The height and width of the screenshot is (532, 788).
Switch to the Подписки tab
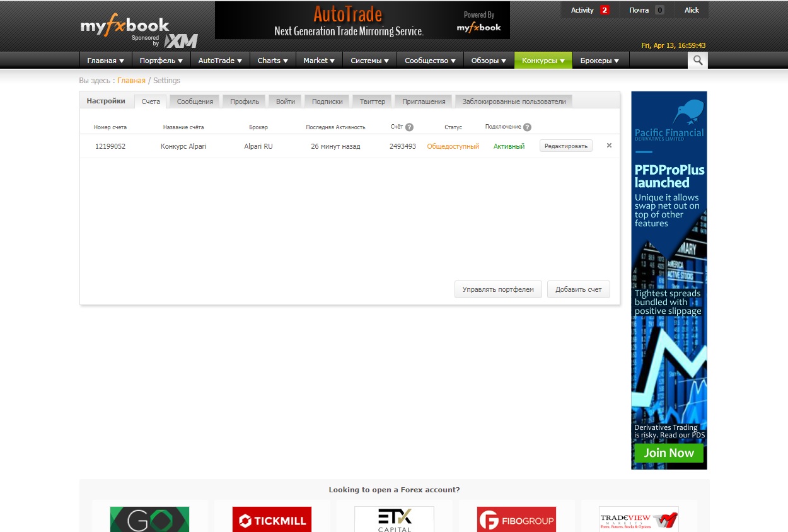(327, 101)
